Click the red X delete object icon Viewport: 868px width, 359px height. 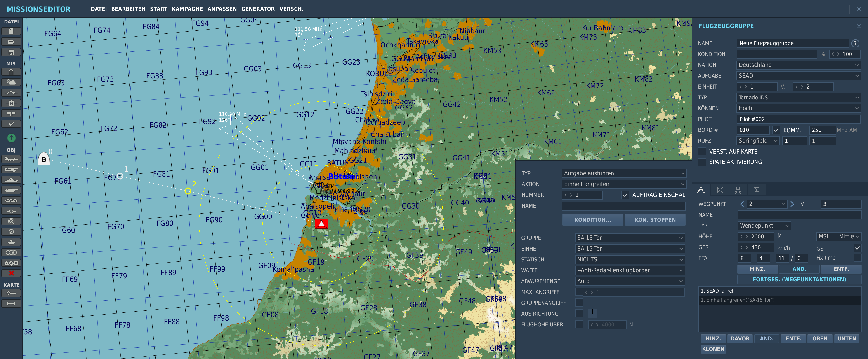click(11, 273)
